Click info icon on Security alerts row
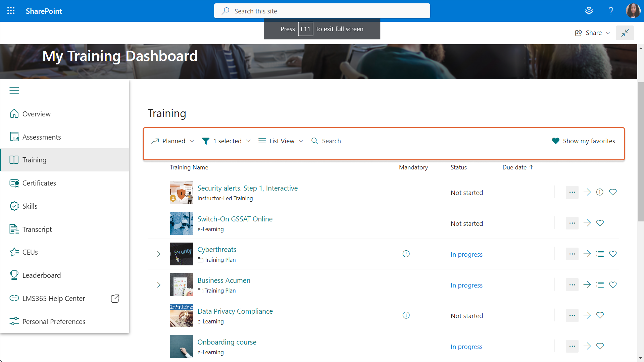Image resolution: width=644 pixels, height=362 pixels. (x=600, y=192)
